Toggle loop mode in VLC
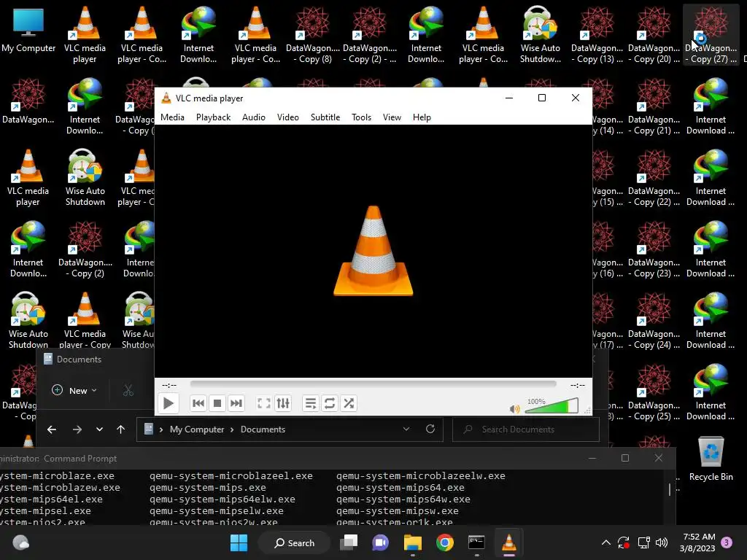Screen dimensions: 747x560 (330, 403)
